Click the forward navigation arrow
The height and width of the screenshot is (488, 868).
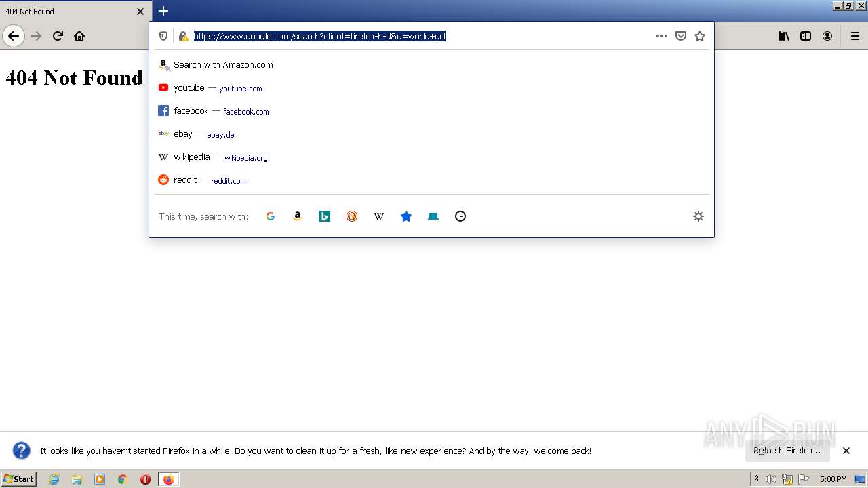click(37, 36)
